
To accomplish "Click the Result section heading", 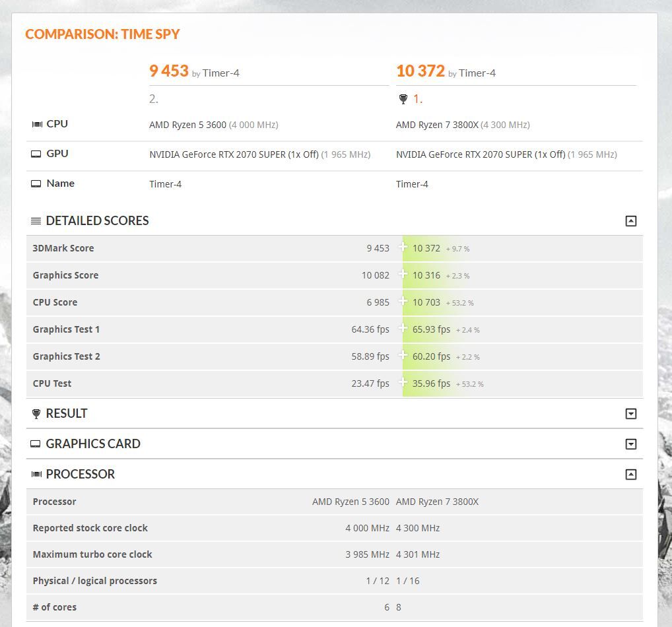I will 67,414.
